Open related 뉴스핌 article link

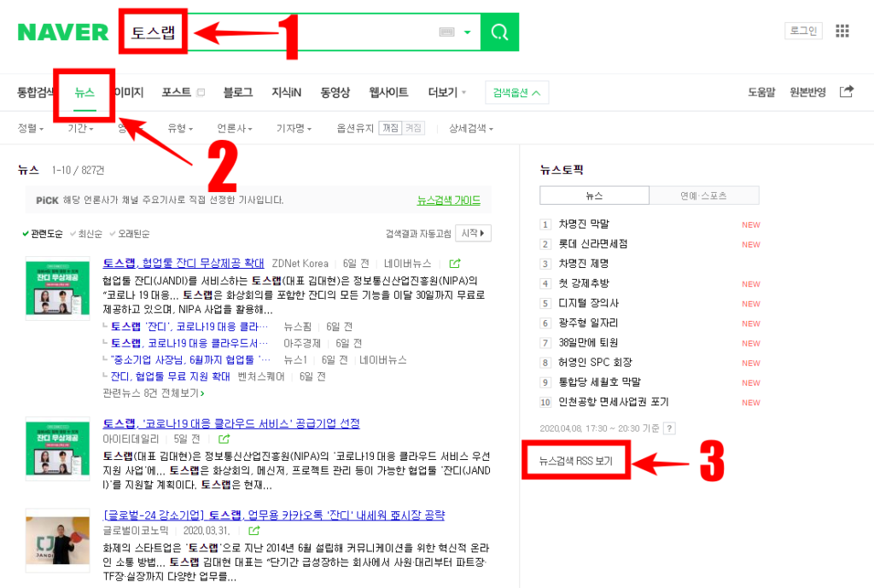pos(189,327)
